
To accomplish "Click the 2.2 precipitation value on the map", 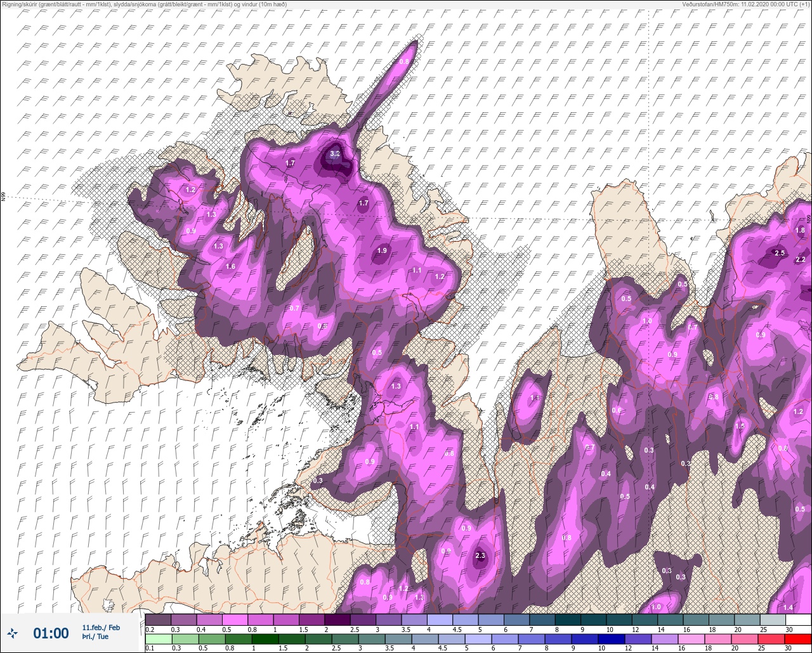I will pyautogui.click(x=801, y=259).
